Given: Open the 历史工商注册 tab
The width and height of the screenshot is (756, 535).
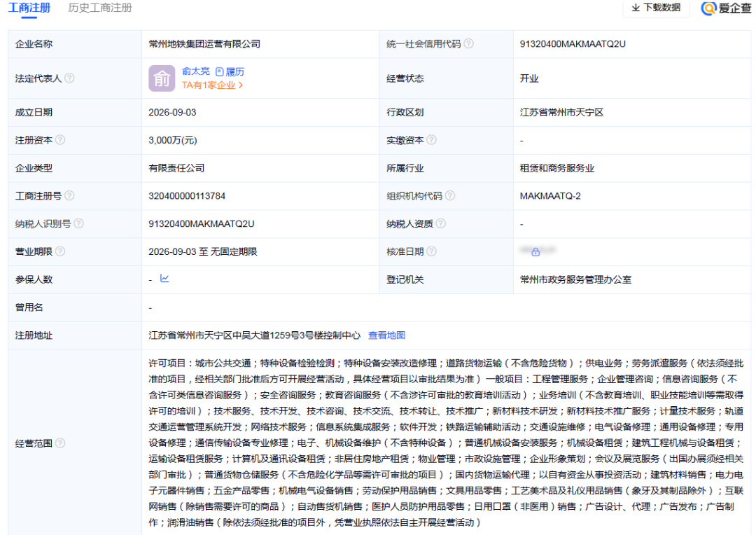Looking at the screenshot, I should (x=100, y=8).
